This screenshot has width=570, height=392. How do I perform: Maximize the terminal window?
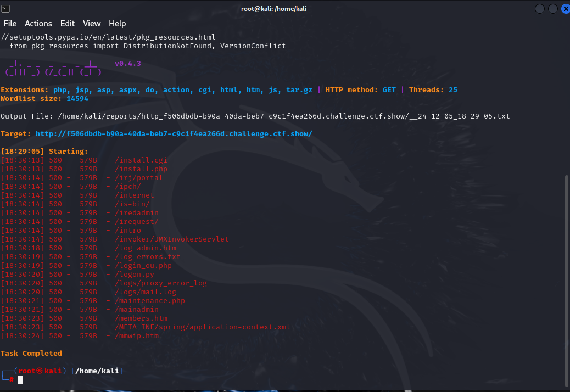tap(552, 9)
